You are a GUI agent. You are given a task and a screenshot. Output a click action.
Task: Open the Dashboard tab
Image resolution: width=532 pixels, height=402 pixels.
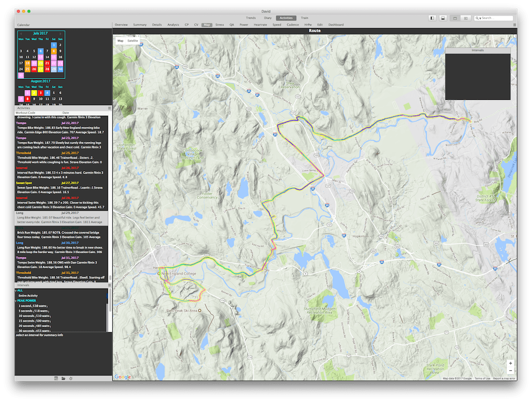tap(336, 25)
